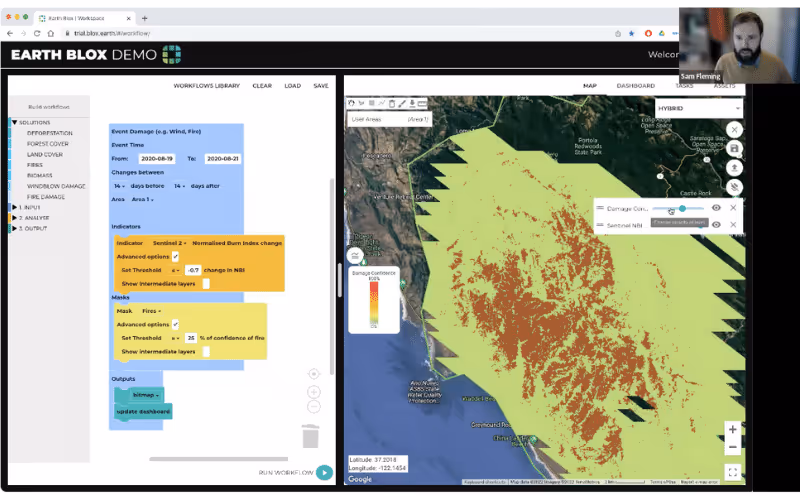Expand the 3. OUTPUT category
800x500 pixels.
(15, 229)
